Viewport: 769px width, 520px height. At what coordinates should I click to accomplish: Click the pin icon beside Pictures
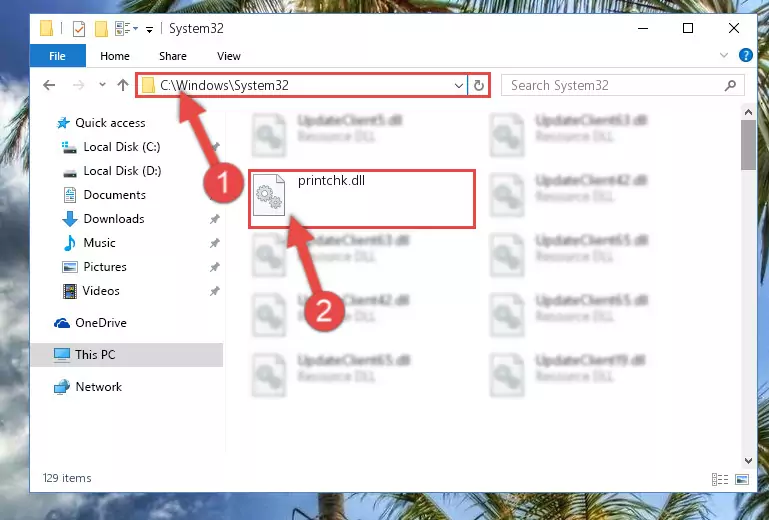(215, 267)
